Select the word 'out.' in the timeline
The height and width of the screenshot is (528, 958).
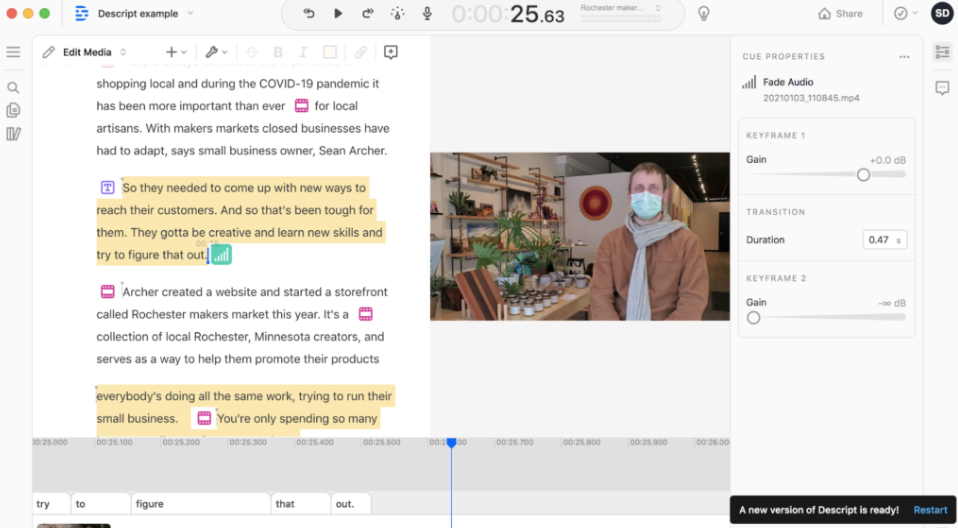pos(351,504)
